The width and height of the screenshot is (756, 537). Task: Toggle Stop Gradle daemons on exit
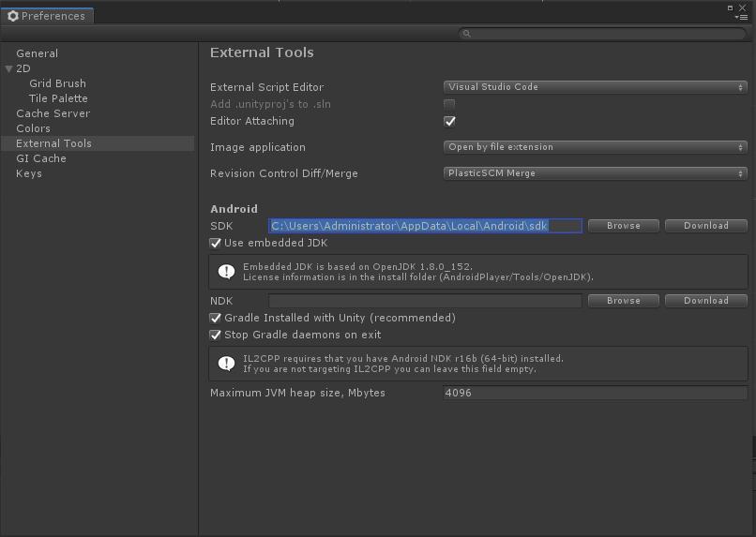pyautogui.click(x=216, y=335)
